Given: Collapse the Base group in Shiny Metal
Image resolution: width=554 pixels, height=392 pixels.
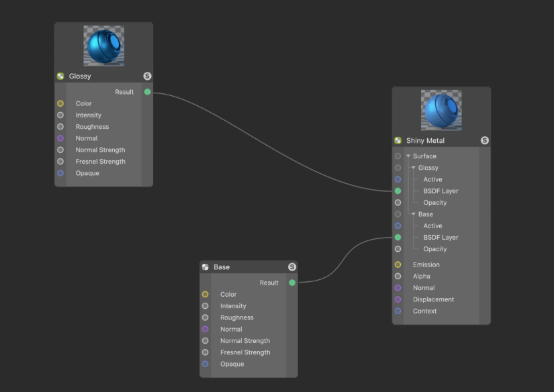Looking at the screenshot, I should click(414, 214).
